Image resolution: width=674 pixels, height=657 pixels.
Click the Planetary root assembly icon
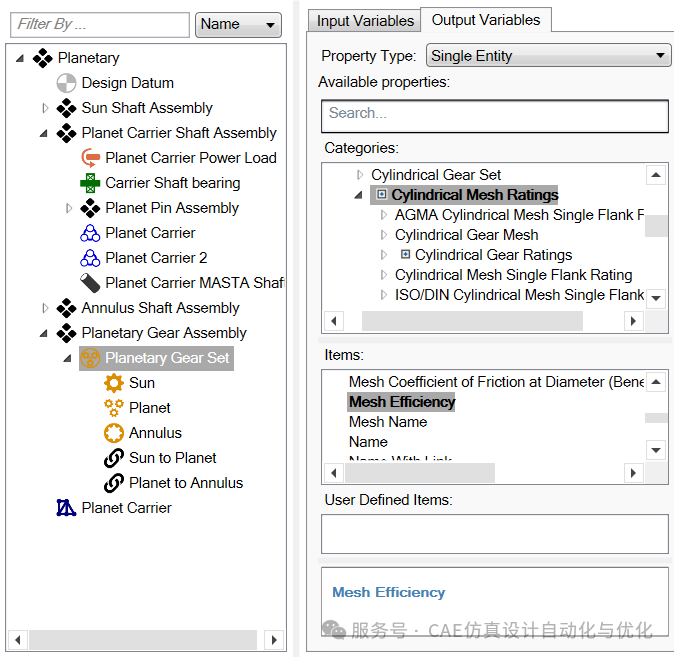[x=43, y=58]
